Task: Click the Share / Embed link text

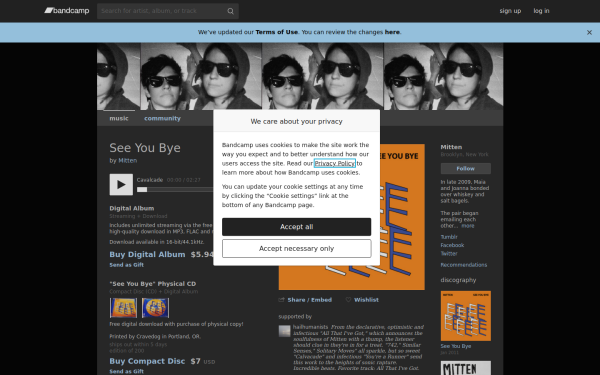Action: point(310,300)
